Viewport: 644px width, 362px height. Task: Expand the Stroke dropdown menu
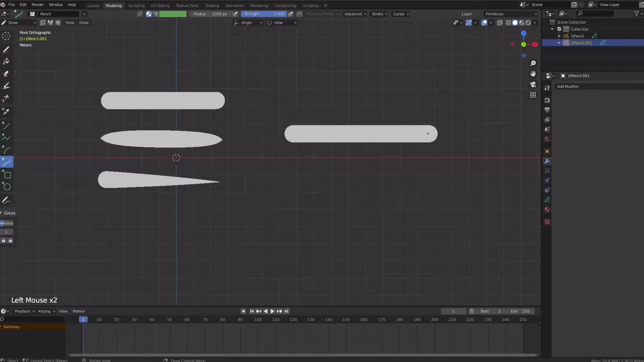[x=379, y=14]
